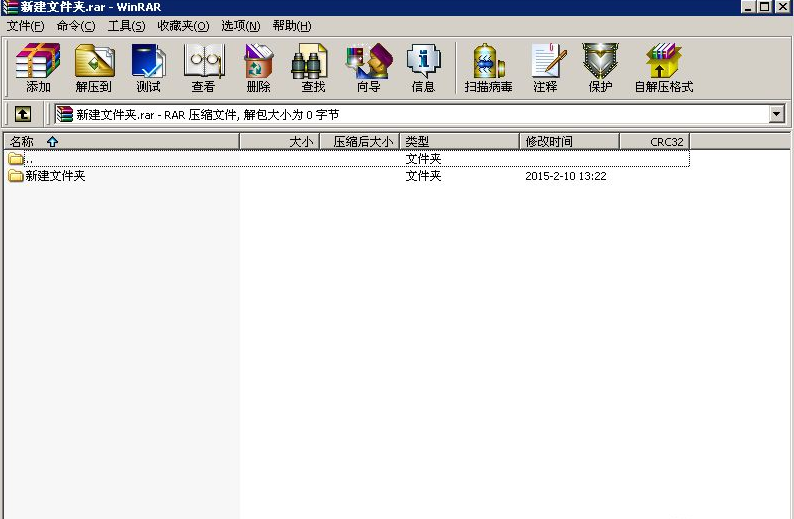
Task: Open the 查看 (View) book icon
Action: pos(203,67)
